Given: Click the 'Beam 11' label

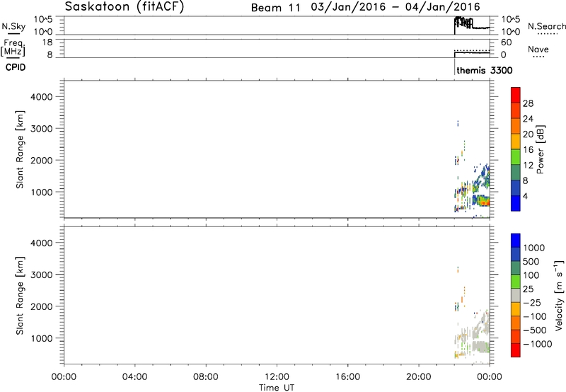Looking at the screenshot, I should click(x=275, y=8).
